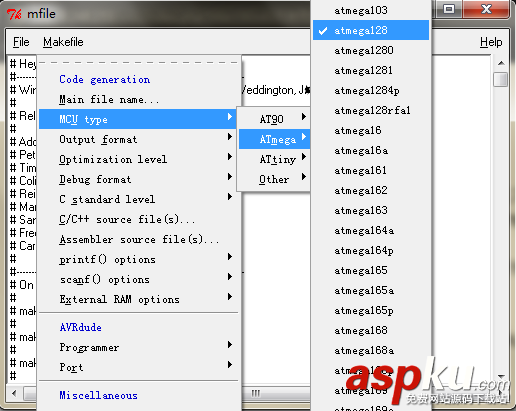Viewport: 516px width, 411px height.
Task: Expand the Debug format submenu
Action: 139,179
